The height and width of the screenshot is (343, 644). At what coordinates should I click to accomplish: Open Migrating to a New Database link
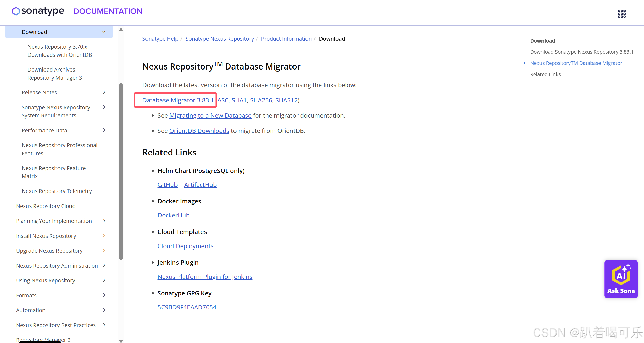210,115
